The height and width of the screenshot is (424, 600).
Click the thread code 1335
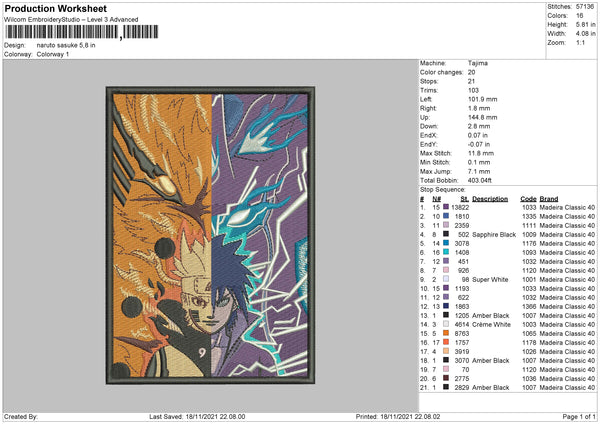pos(529,217)
